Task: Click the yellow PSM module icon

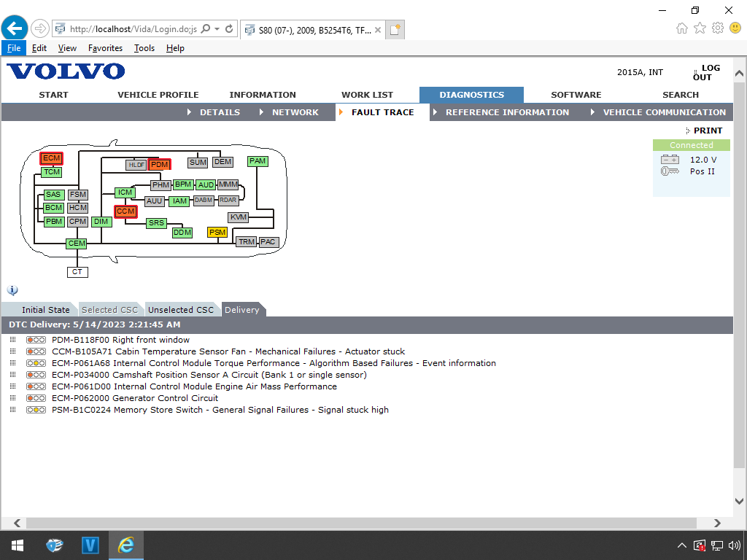Action: tap(217, 232)
